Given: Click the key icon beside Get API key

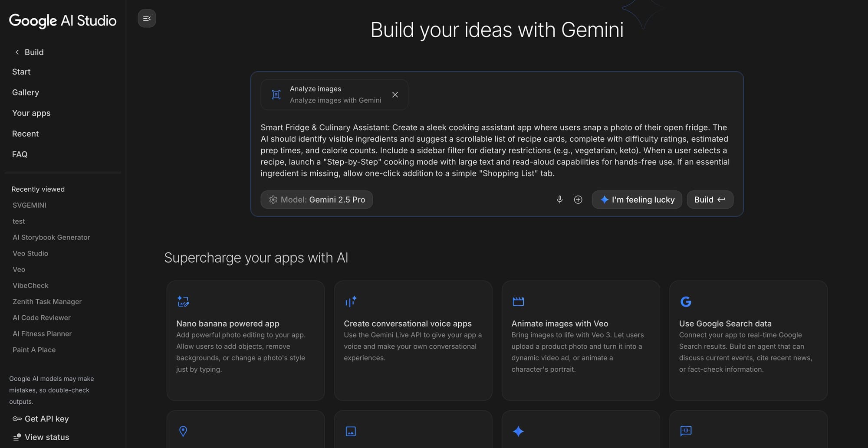Looking at the screenshot, I should pyautogui.click(x=16, y=419).
